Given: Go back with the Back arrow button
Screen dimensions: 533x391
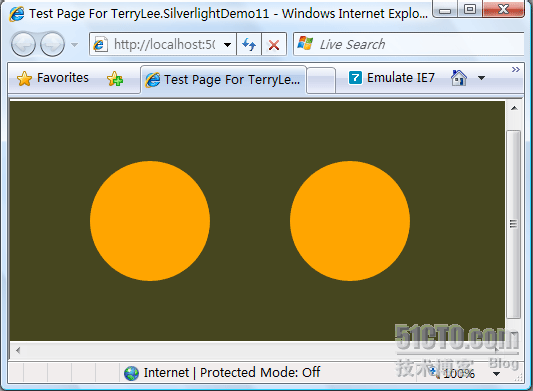Looking at the screenshot, I should click(23, 44).
